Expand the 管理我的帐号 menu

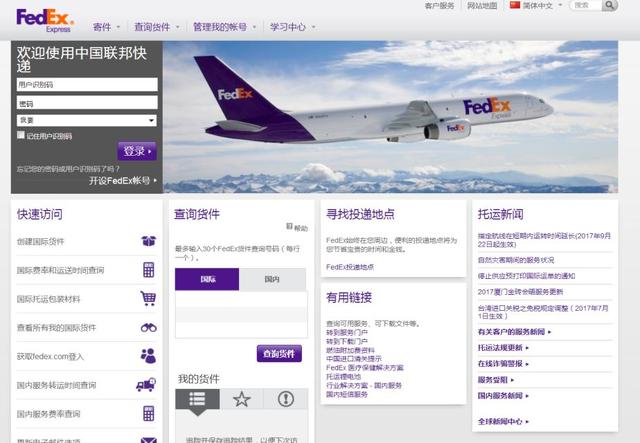click(x=224, y=27)
